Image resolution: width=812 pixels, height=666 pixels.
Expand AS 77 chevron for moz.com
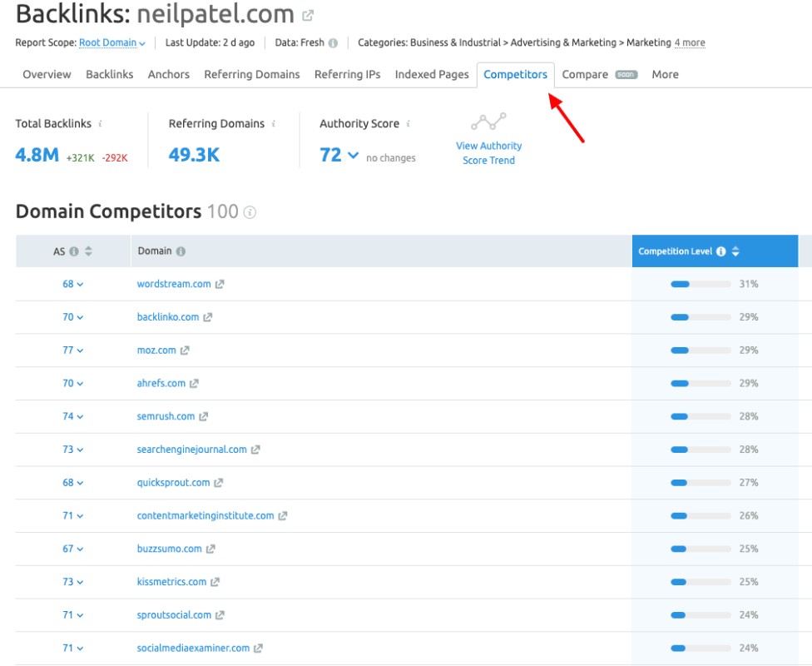pyautogui.click(x=80, y=350)
